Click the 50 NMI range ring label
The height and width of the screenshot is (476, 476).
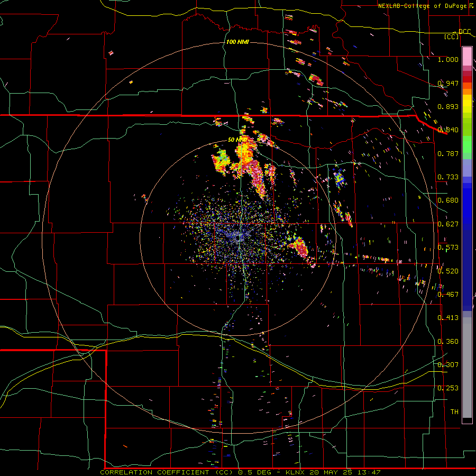(237, 140)
